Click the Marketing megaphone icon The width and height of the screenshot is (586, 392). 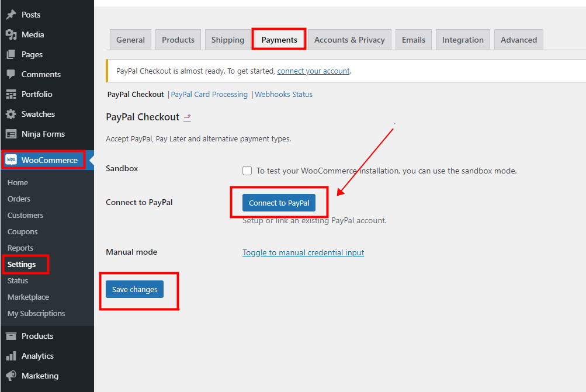(x=11, y=376)
